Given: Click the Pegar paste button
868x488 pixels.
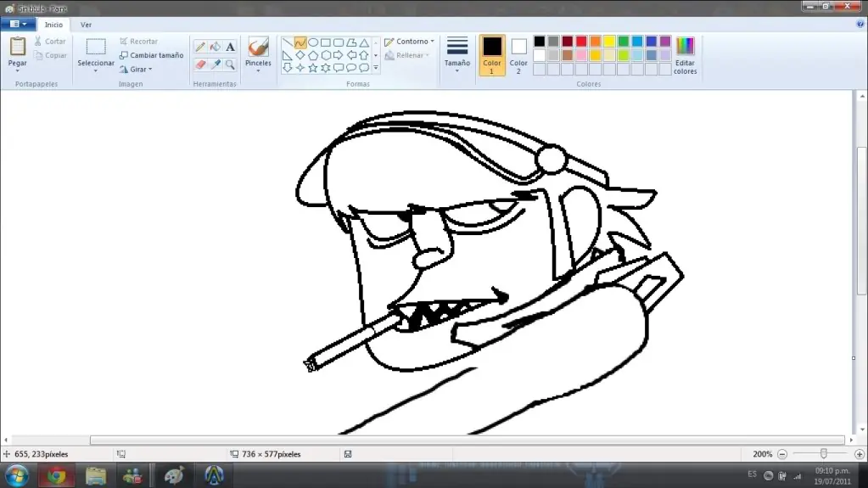Looking at the screenshot, I should point(17,51).
